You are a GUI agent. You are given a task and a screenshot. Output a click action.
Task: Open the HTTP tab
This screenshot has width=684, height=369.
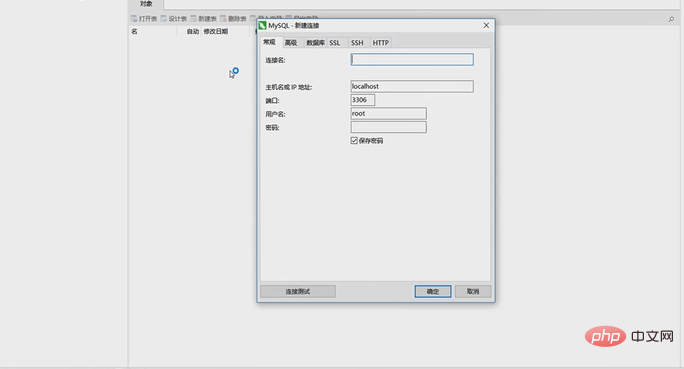pyautogui.click(x=380, y=42)
